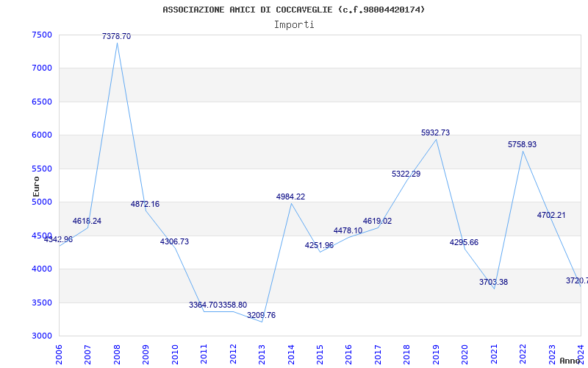Viewport: 588px width, 368px height.
Task: Click the 3703.38 value label
Action: click(493, 282)
